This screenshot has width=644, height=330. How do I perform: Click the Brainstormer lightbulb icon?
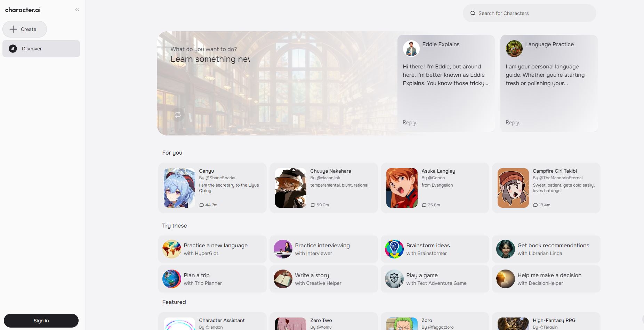[394, 249]
